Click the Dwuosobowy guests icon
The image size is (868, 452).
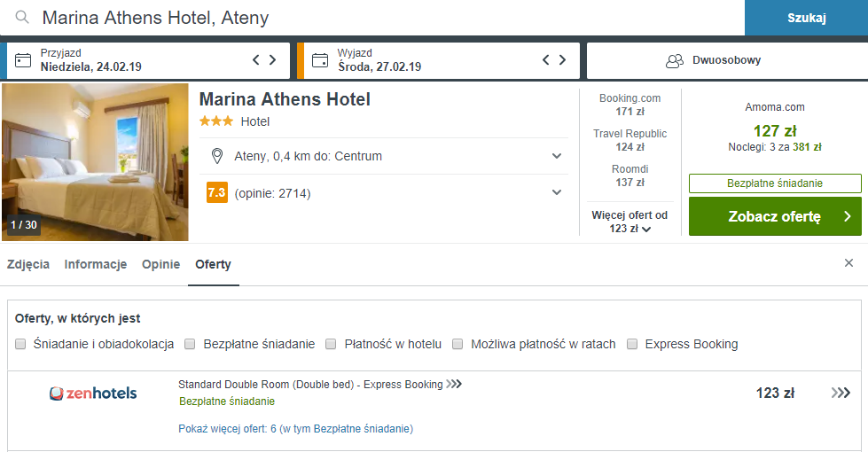(x=675, y=60)
